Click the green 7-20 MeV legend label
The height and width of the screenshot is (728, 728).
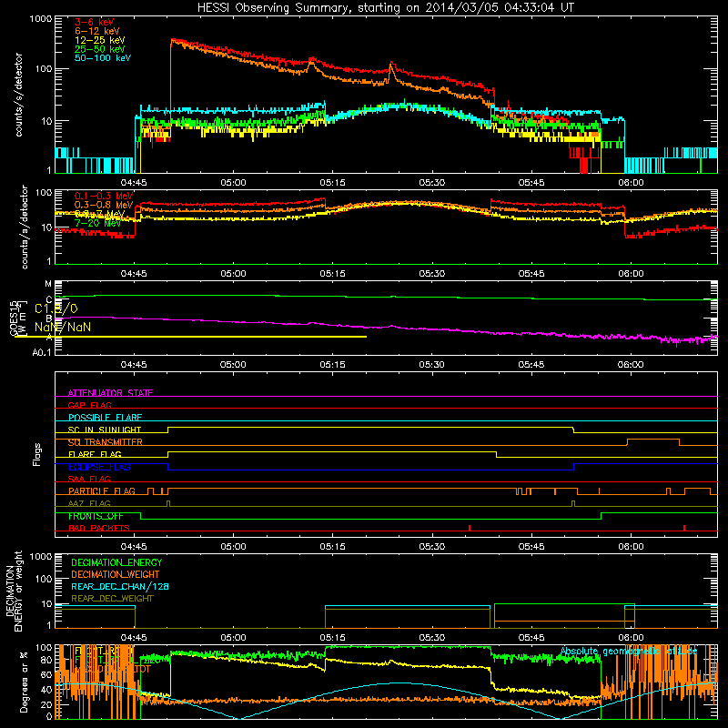[97, 223]
